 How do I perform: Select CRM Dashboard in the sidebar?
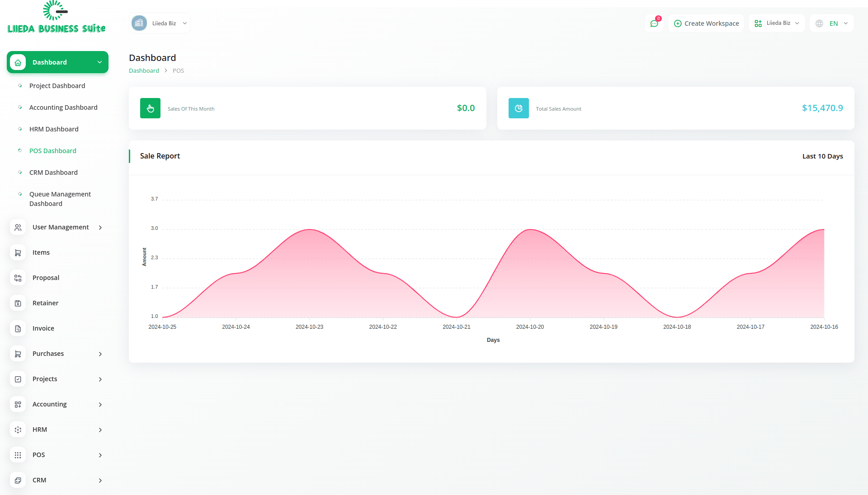point(53,173)
